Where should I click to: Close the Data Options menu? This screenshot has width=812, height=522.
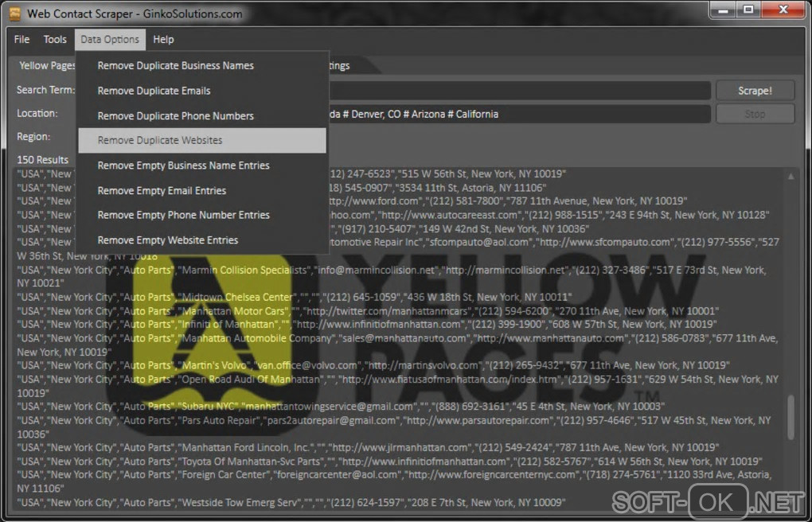(x=110, y=39)
